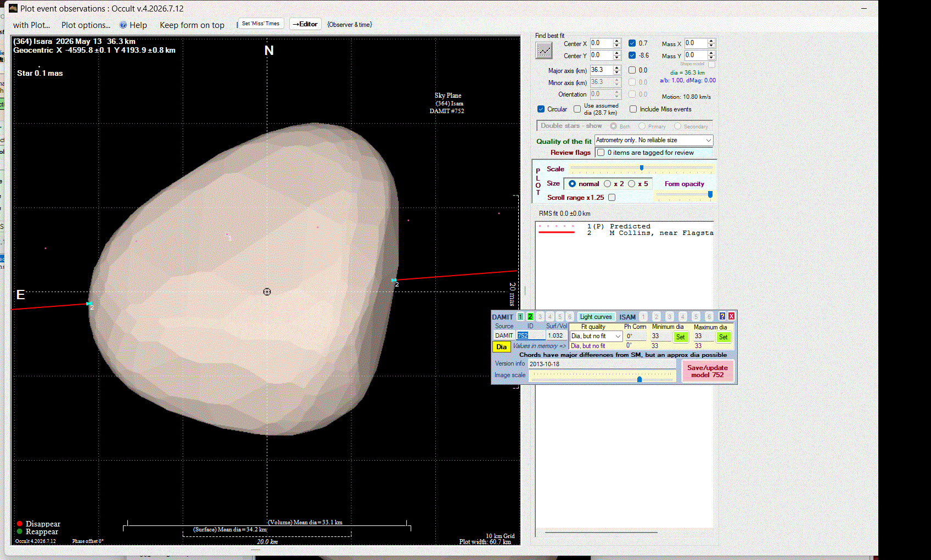The height and width of the screenshot is (560, 931).
Task: Click the Minimum dia field showing 33
Action: [x=661, y=336]
